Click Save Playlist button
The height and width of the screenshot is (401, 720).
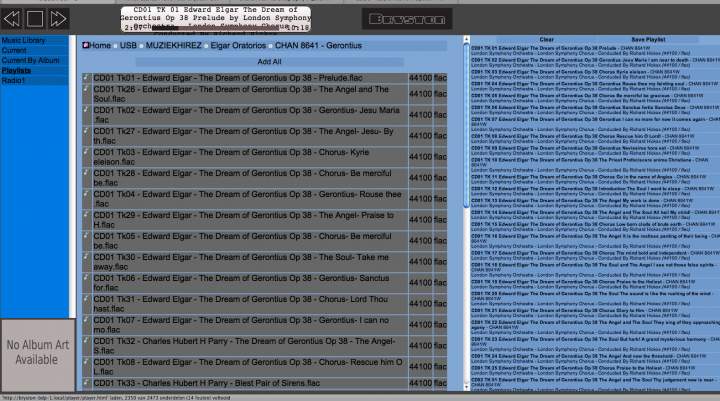tap(648, 40)
